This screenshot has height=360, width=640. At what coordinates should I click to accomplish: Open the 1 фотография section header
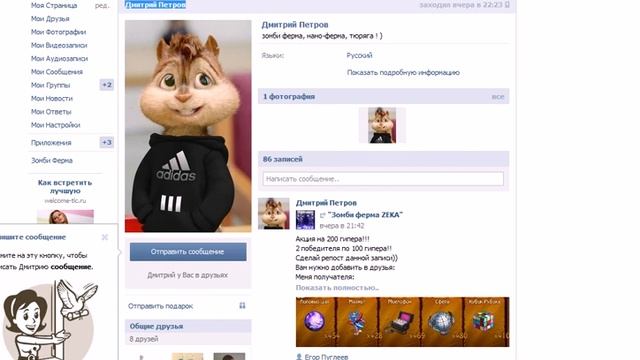pos(384,96)
